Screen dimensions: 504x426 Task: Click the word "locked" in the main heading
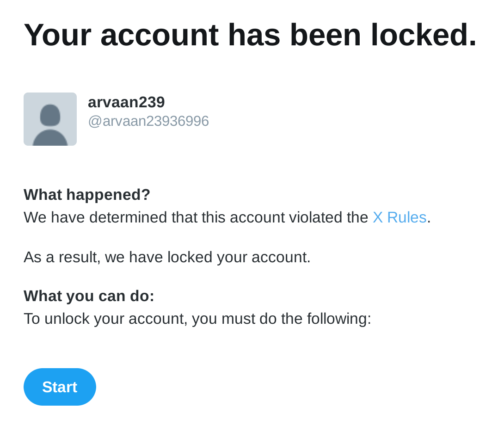423,35
